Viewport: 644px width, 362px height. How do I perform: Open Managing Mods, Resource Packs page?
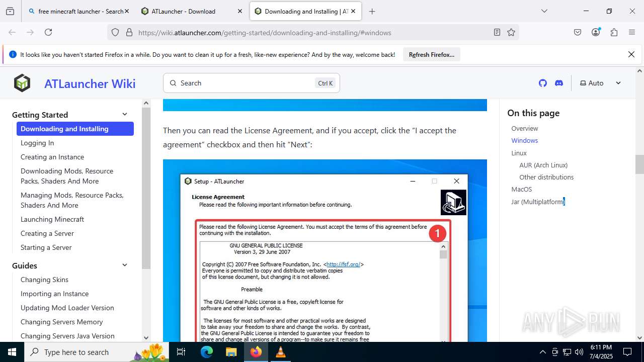[x=72, y=200]
